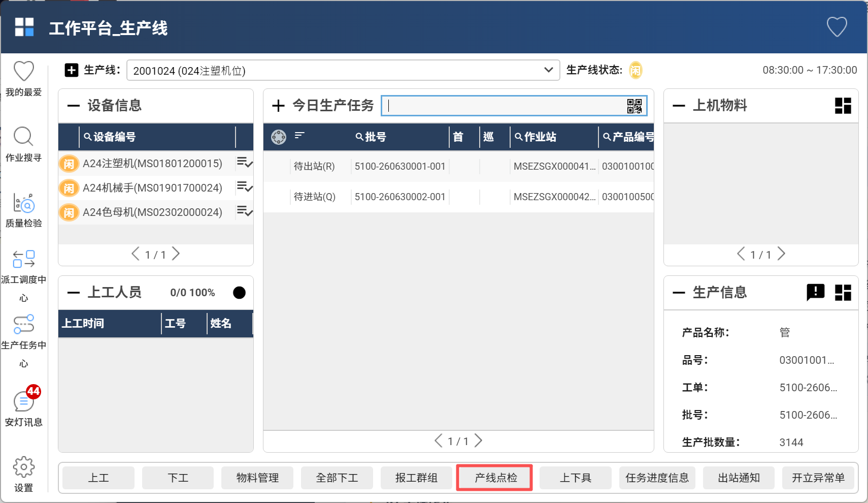Click the app grid logo icon
Image resolution: width=868 pixels, height=503 pixels.
click(24, 27)
